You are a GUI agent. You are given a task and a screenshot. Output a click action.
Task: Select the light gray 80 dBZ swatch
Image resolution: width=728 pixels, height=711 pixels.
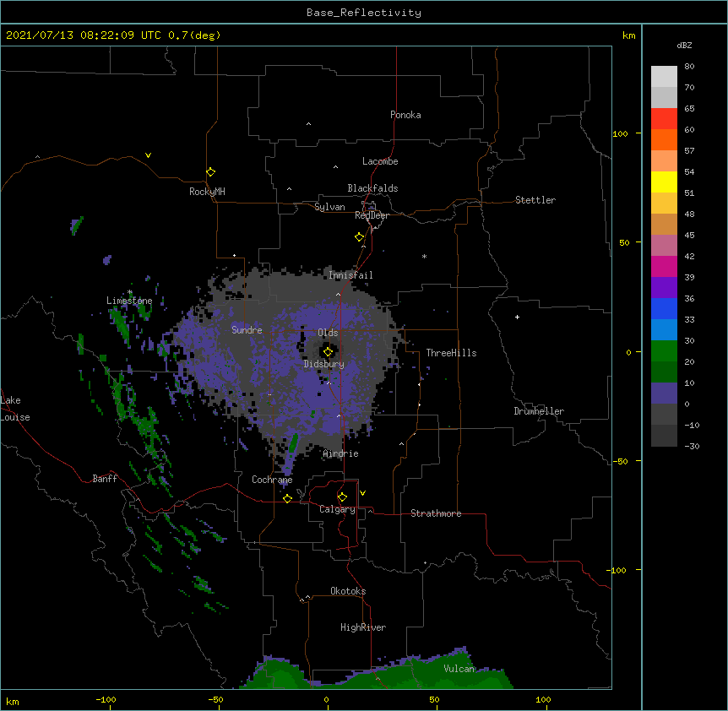pyautogui.click(x=664, y=77)
